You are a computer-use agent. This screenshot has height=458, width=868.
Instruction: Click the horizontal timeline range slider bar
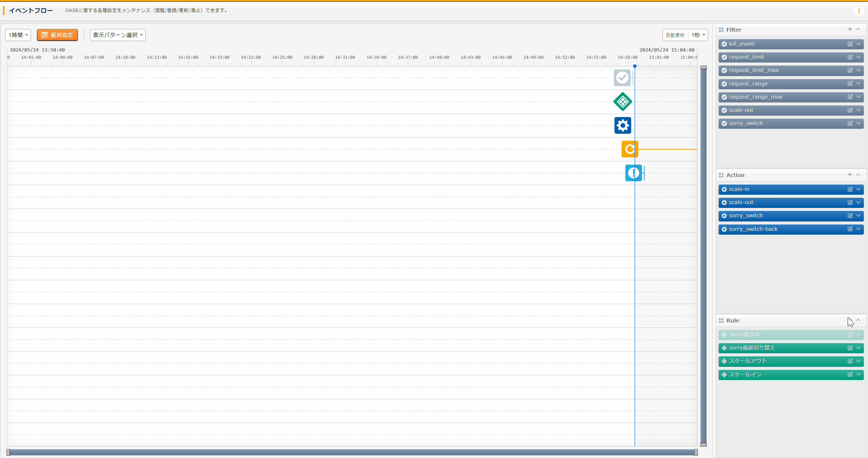coord(352,452)
